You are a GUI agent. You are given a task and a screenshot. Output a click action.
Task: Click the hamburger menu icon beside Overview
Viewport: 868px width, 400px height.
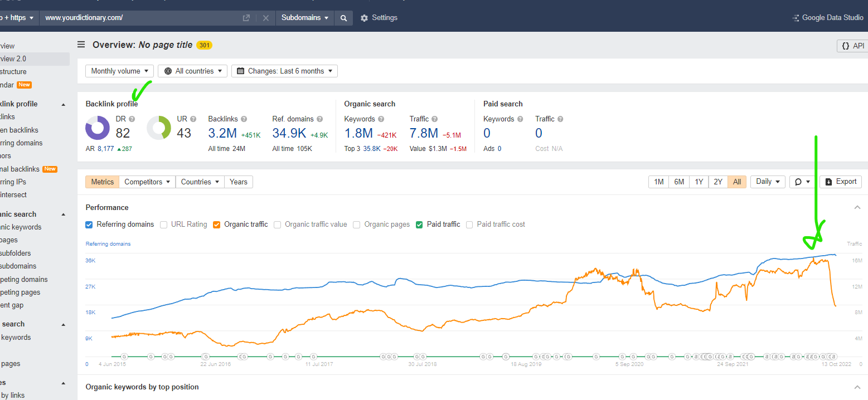click(x=81, y=45)
